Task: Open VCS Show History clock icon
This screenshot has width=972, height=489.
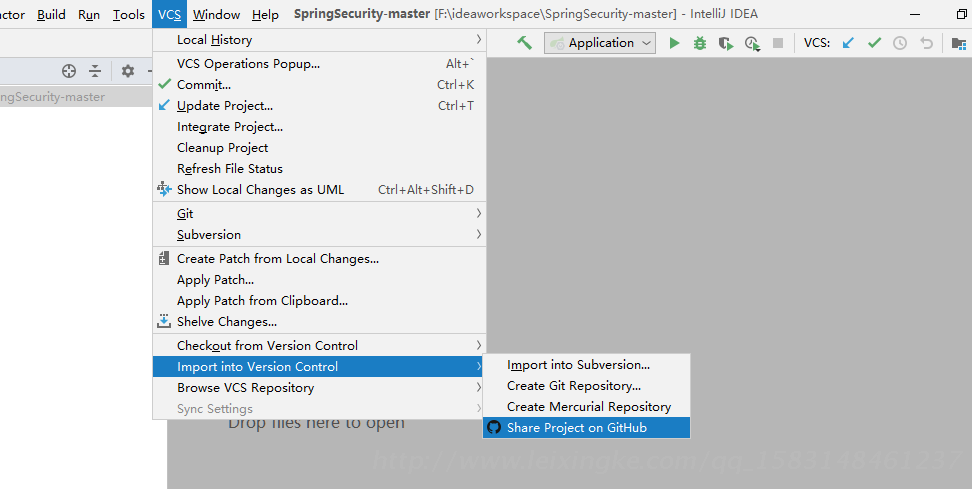Action: (x=900, y=43)
